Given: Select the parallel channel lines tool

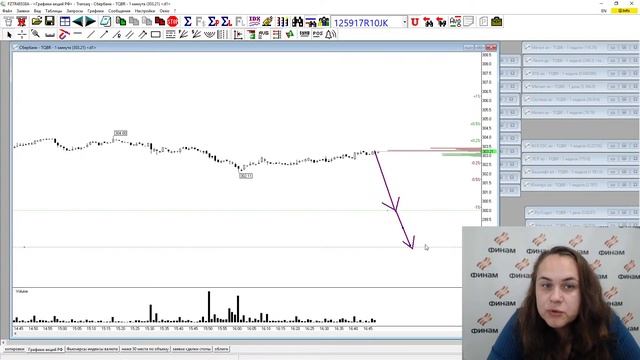Looking at the screenshot, I should [130, 35].
